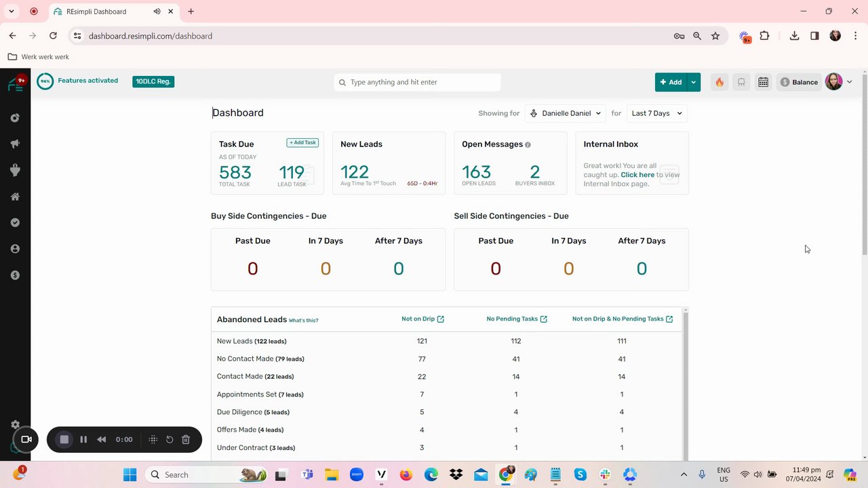Click the trash icon in recording toolbar

(186, 439)
